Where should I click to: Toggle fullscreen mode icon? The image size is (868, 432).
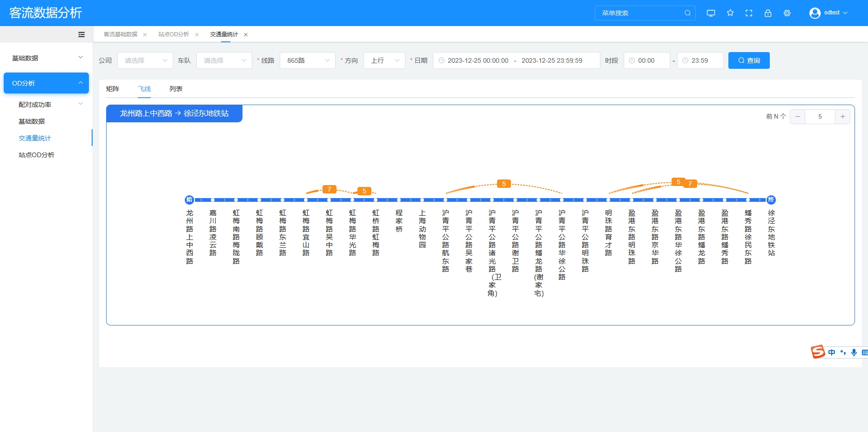tap(749, 13)
